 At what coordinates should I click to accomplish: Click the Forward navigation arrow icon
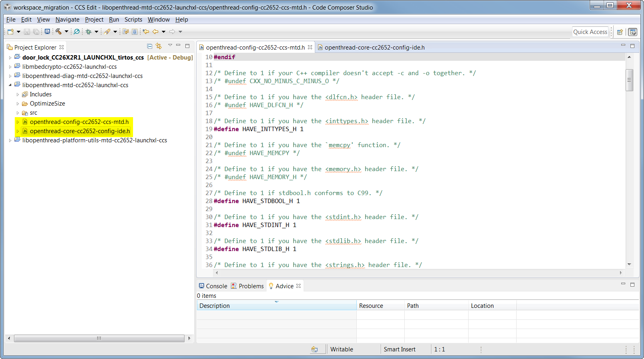(x=172, y=32)
